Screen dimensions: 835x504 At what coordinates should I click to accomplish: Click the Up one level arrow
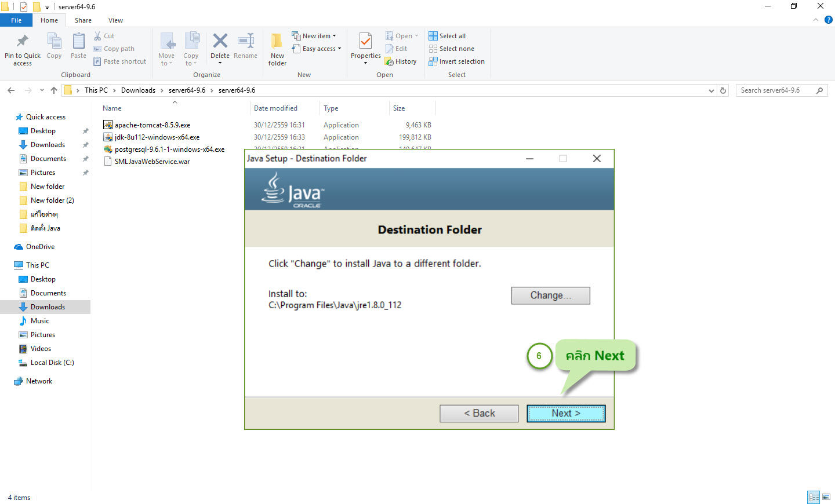pyautogui.click(x=54, y=90)
